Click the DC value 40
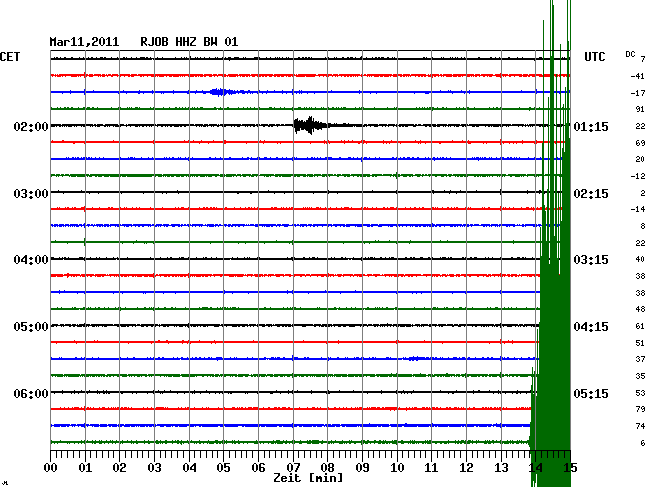The image size is (650, 494). (x=640, y=259)
